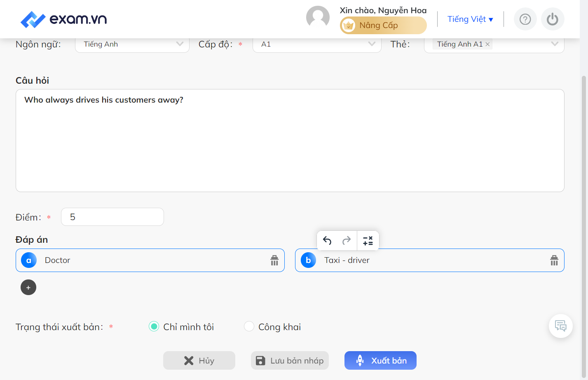Click the Hủy cancel button
Image resolution: width=588 pixels, height=380 pixels.
click(199, 361)
